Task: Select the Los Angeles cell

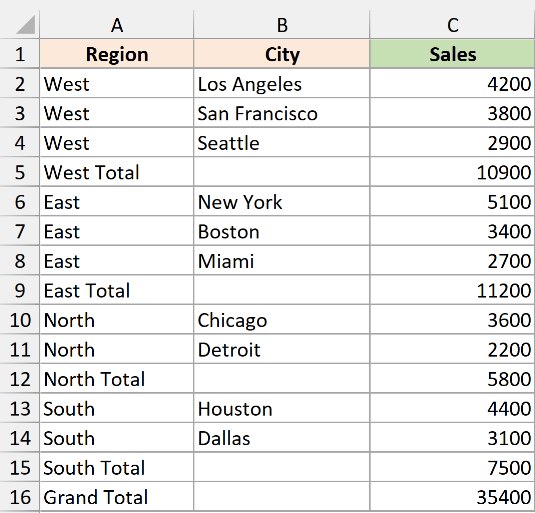Action: [282, 84]
